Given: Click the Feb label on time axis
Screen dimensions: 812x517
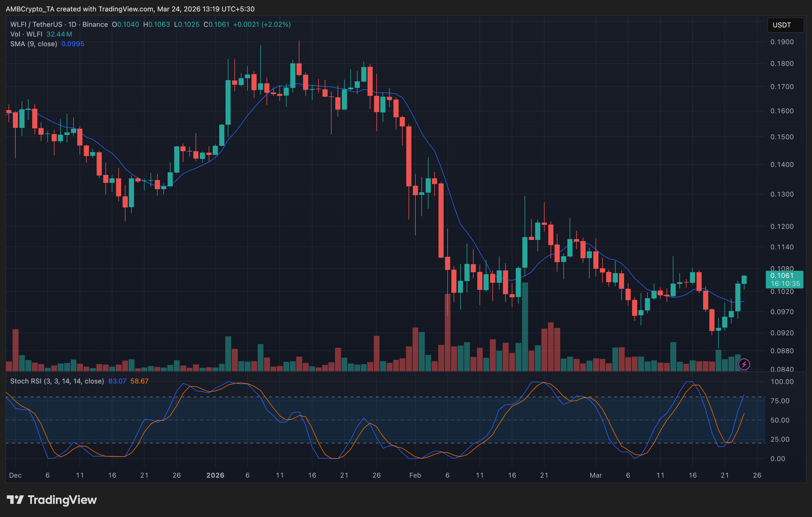Looking at the screenshot, I should tap(415, 475).
